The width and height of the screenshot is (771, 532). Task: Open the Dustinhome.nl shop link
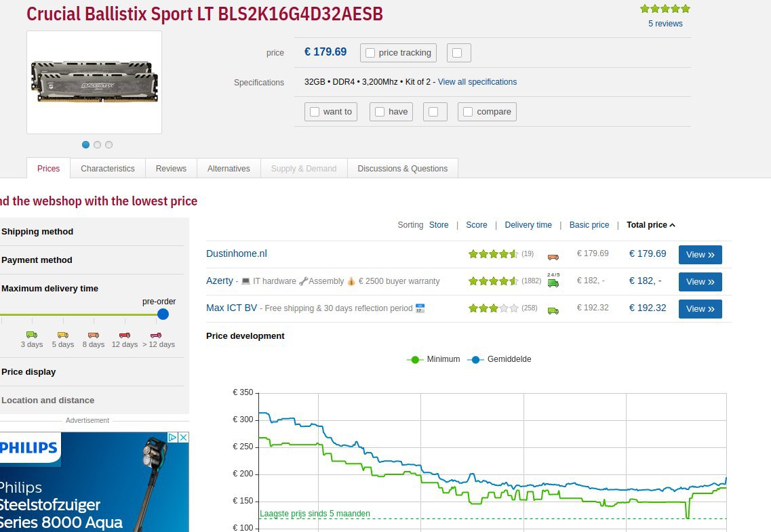(237, 253)
